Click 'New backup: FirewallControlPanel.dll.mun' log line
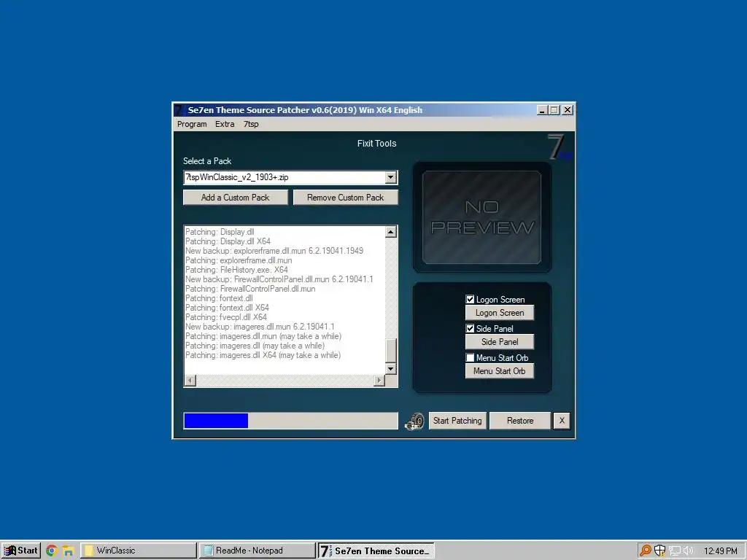The height and width of the screenshot is (560, 747). click(279, 279)
